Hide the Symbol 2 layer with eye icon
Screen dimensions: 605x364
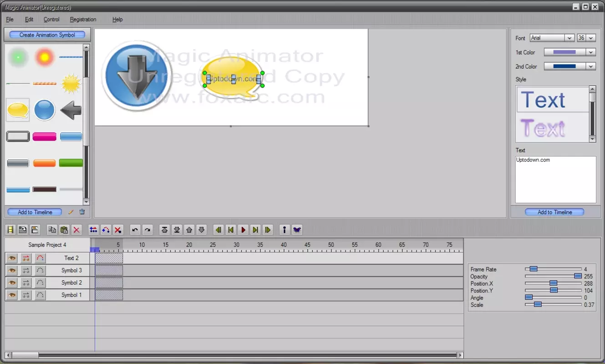click(12, 283)
